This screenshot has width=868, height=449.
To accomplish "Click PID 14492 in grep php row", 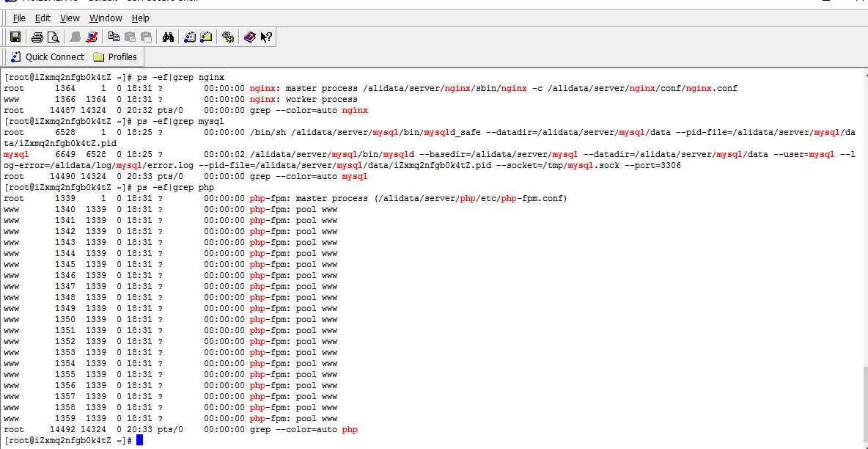I will click(62, 430).
